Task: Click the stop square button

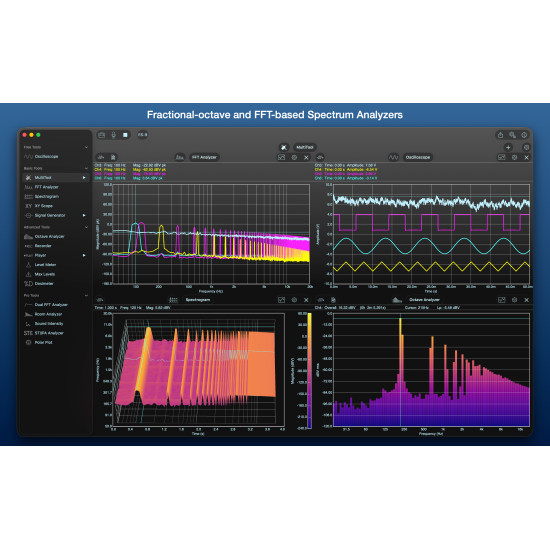Action: point(125,135)
